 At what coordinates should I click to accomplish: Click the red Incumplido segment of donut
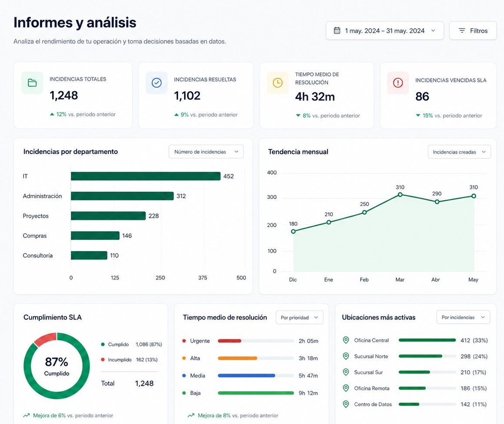45,339
